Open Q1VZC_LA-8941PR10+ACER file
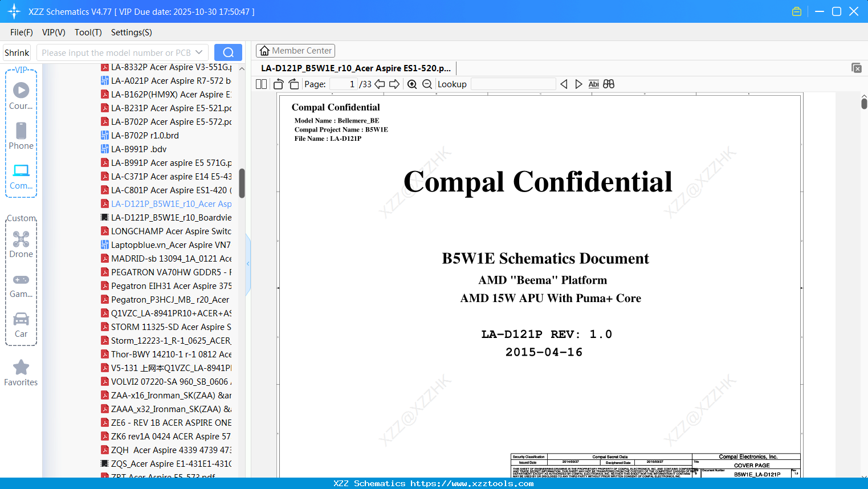 (171, 313)
